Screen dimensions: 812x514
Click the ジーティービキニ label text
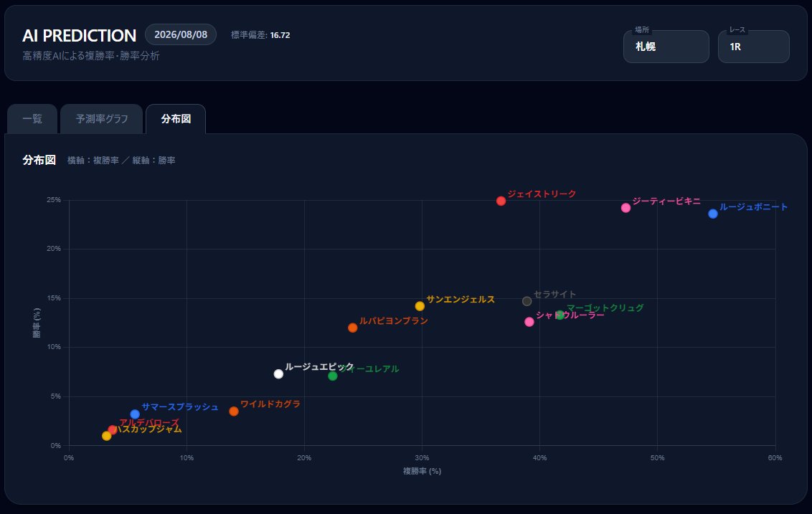pos(666,201)
